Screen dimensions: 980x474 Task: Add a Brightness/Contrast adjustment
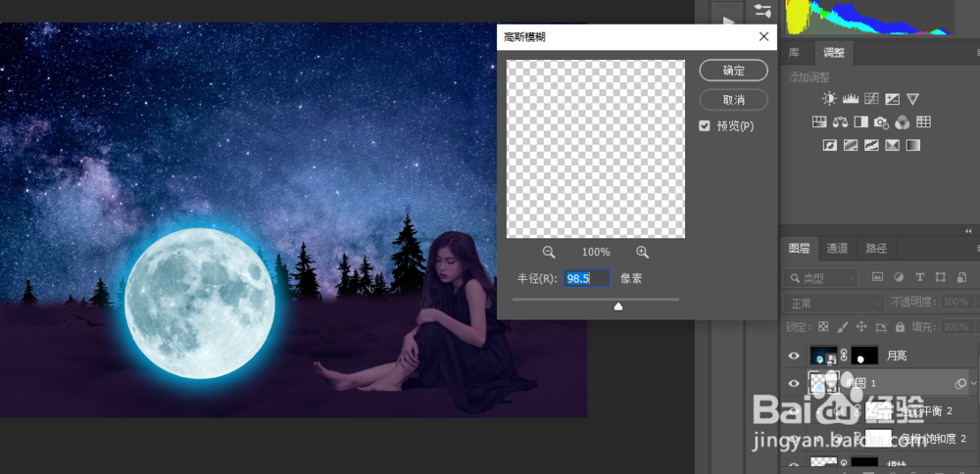(x=829, y=99)
